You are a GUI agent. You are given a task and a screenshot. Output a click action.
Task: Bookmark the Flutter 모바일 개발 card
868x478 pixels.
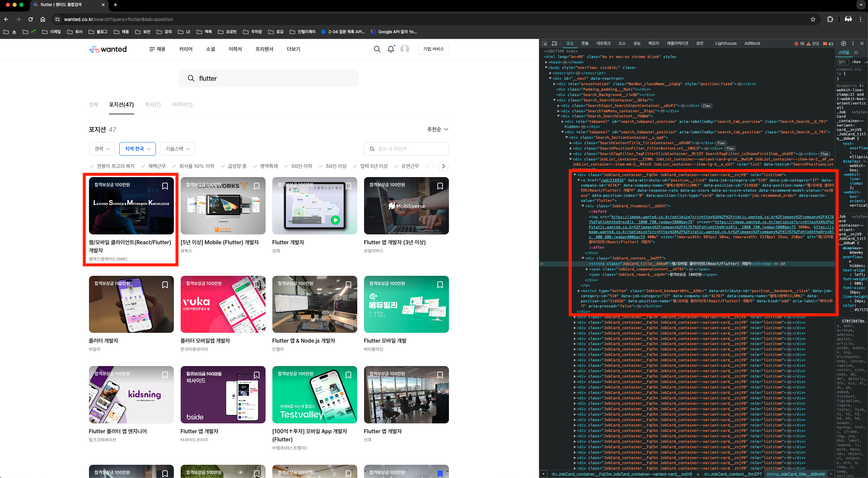pos(440,285)
